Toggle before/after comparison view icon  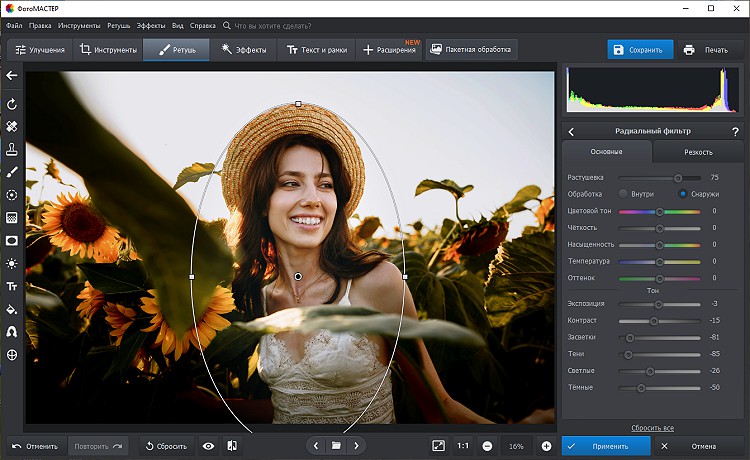[x=232, y=446]
